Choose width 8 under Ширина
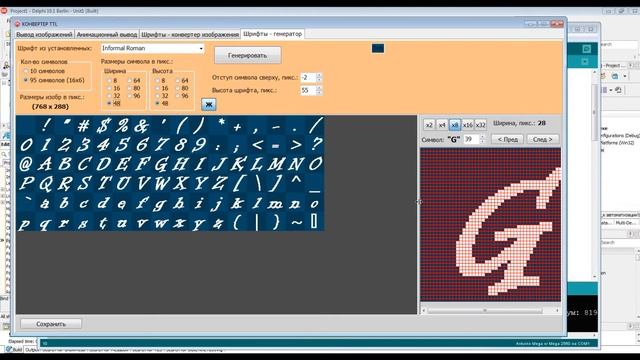 point(112,81)
